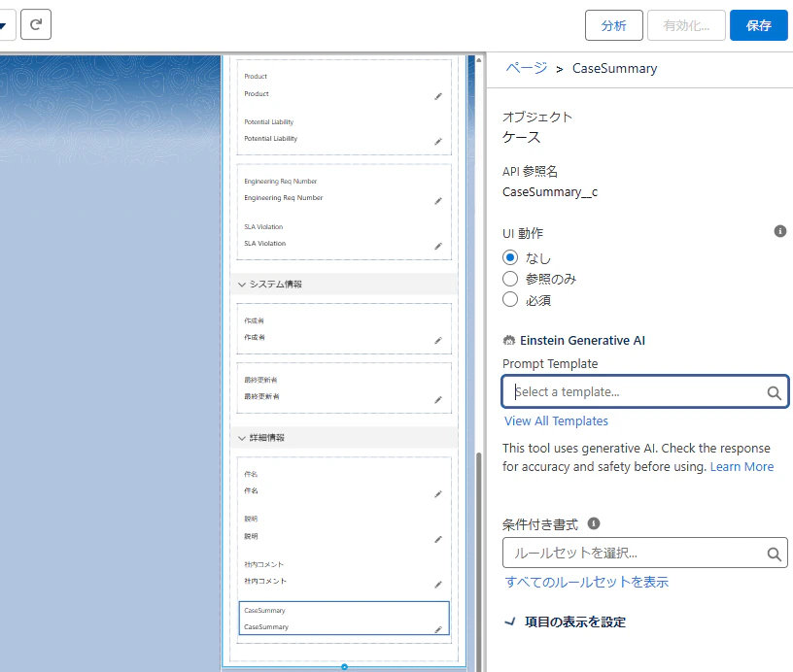The height and width of the screenshot is (672, 793).
Task: Click Prompt Template search magnifier icon
Action: [x=774, y=392]
